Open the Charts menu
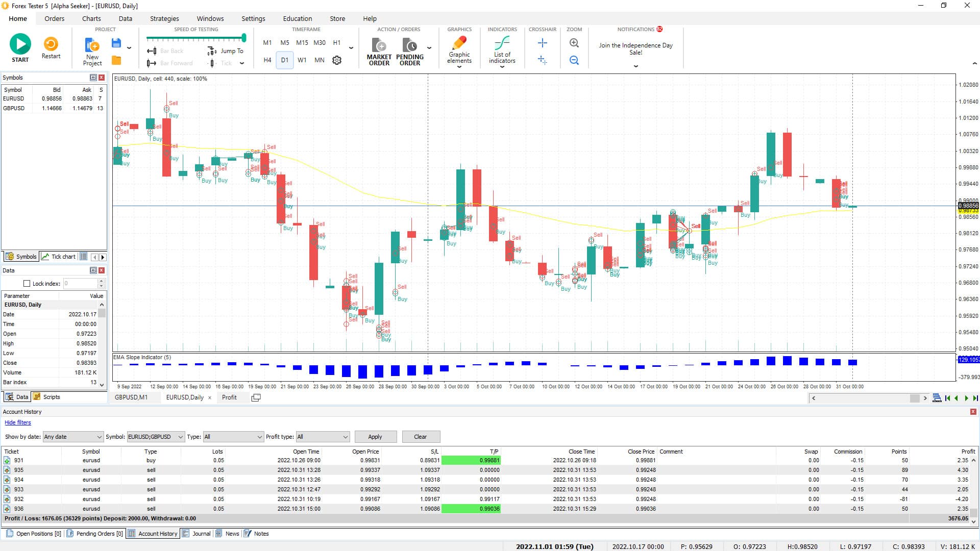 91,18
